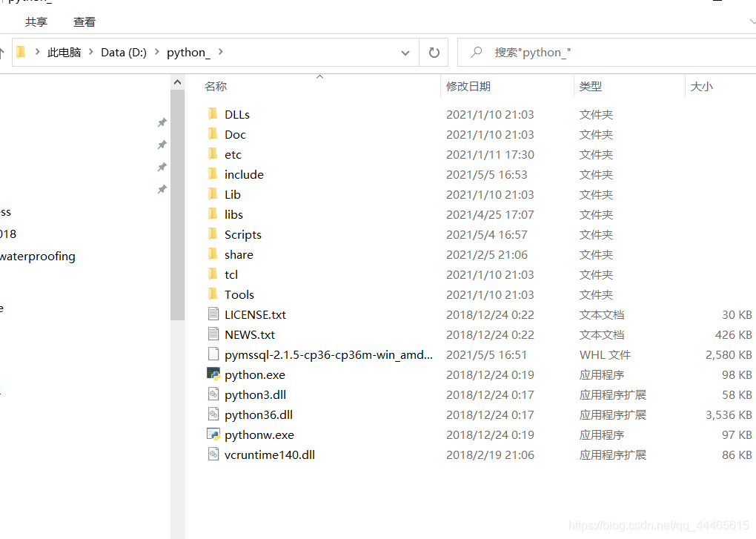Select the Tools folder icon

pyautogui.click(x=213, y=294)
